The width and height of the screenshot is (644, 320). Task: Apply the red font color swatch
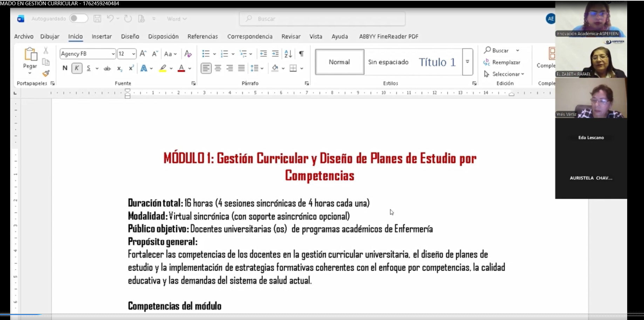[x=181, y=68]
